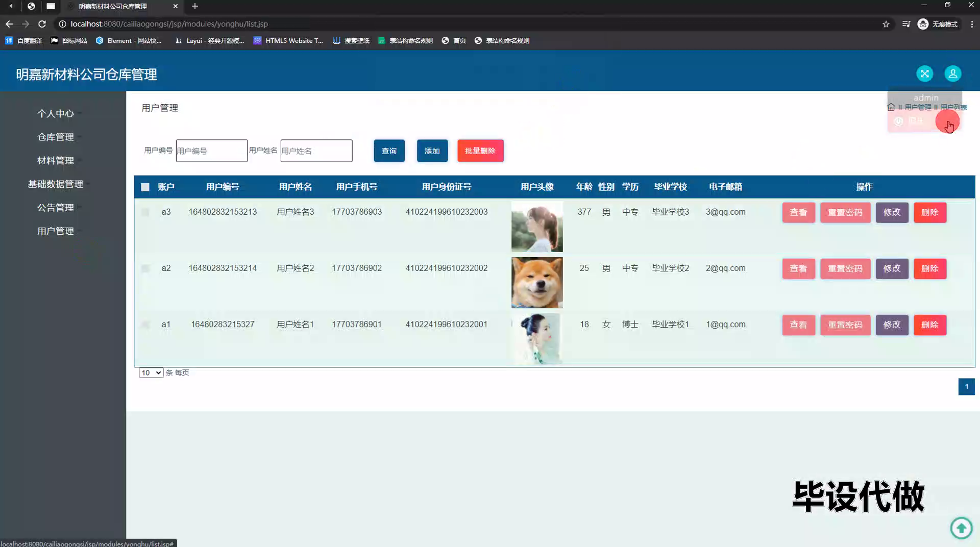This screenshot has width=980, height=547.
Task: Click the site info icon in address bar
Action: [62, 24]
